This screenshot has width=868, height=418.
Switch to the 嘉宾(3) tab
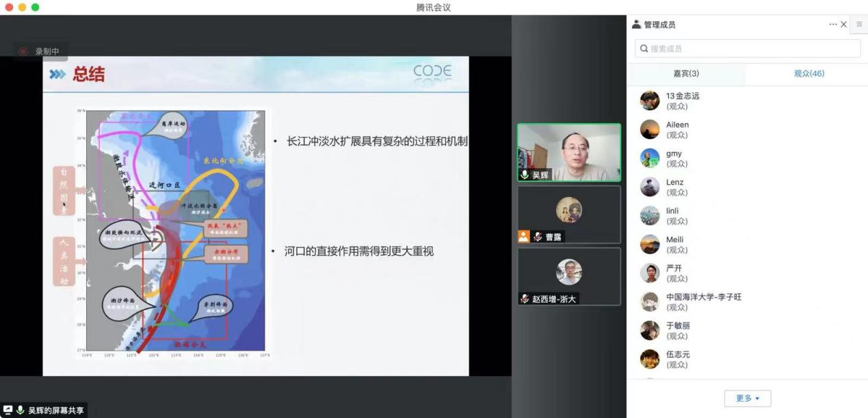[x=686, y=74]
